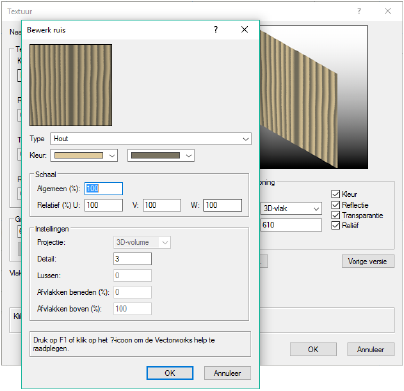Open the 3D-vlak dropdown in Textuur window
This screenshot has height=391, width=404.
point(291,209)
